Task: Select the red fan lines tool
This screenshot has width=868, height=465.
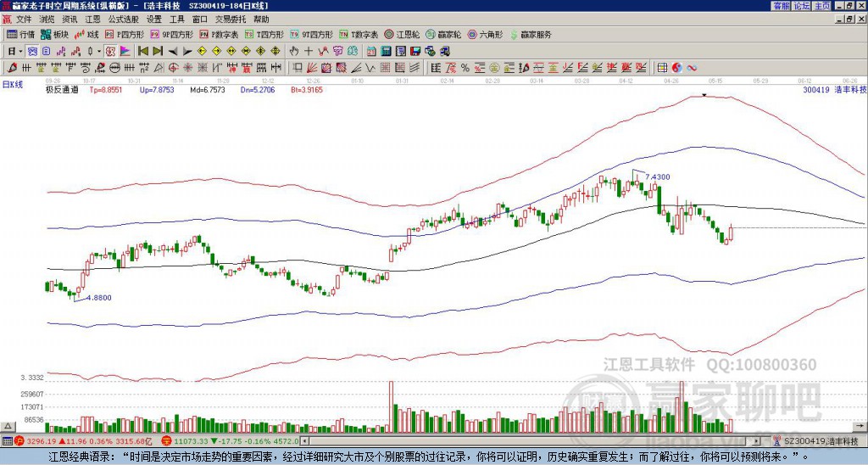Action: [x=312, y=68]
